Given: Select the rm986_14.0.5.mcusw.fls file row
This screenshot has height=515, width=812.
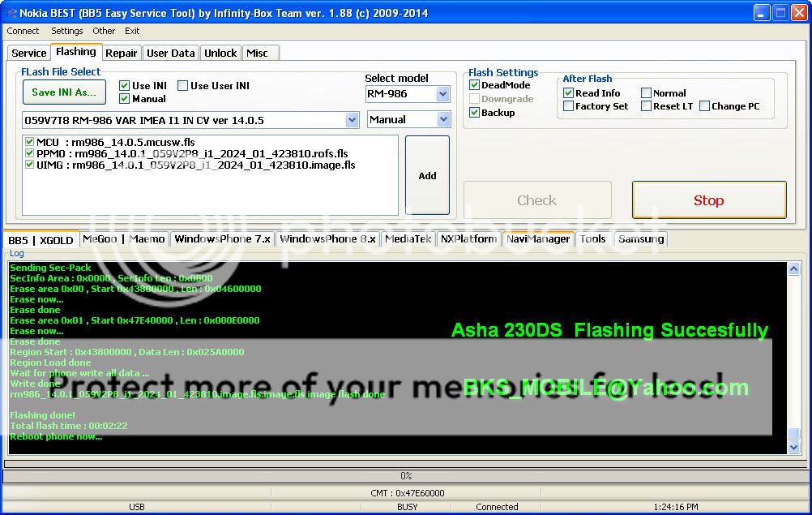Looking at the screenshot, I should [x=116, y=142].
